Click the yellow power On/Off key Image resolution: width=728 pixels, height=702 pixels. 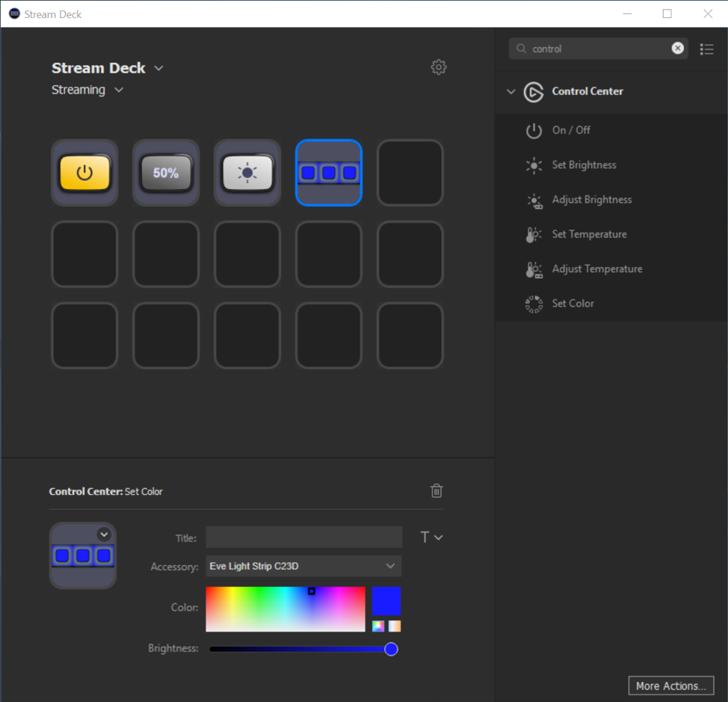pos(84,173)
